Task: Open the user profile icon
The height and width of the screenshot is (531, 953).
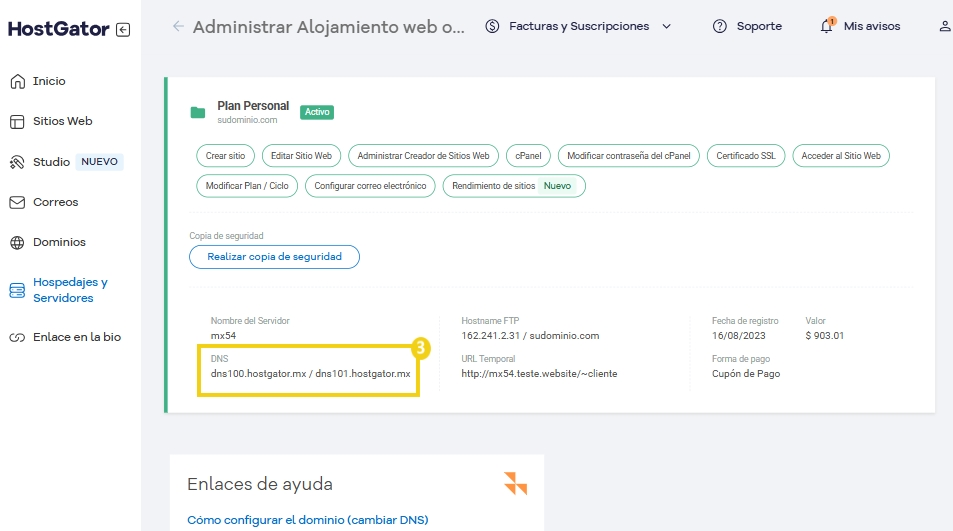Action: (x=945, y=26)
